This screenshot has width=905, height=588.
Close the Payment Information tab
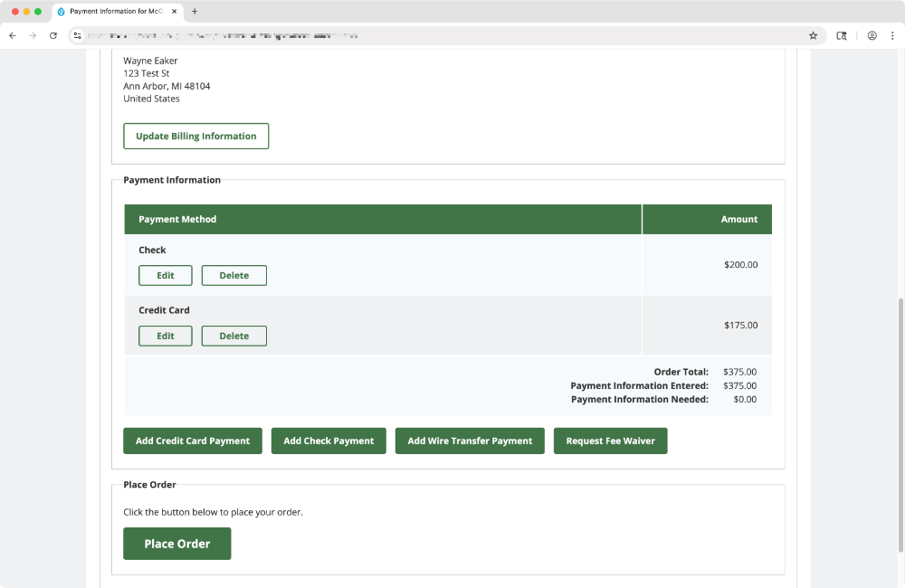[x=175, y=12]
